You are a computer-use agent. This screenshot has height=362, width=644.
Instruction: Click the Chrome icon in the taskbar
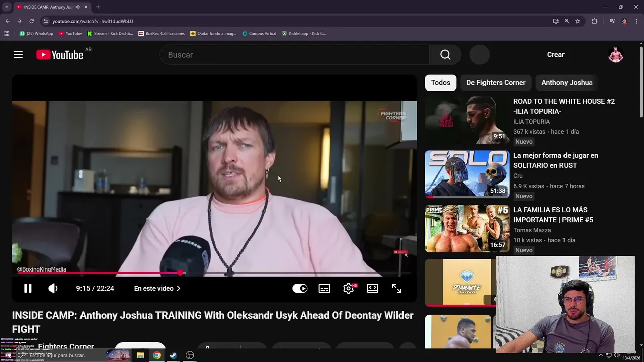[157, 355]
